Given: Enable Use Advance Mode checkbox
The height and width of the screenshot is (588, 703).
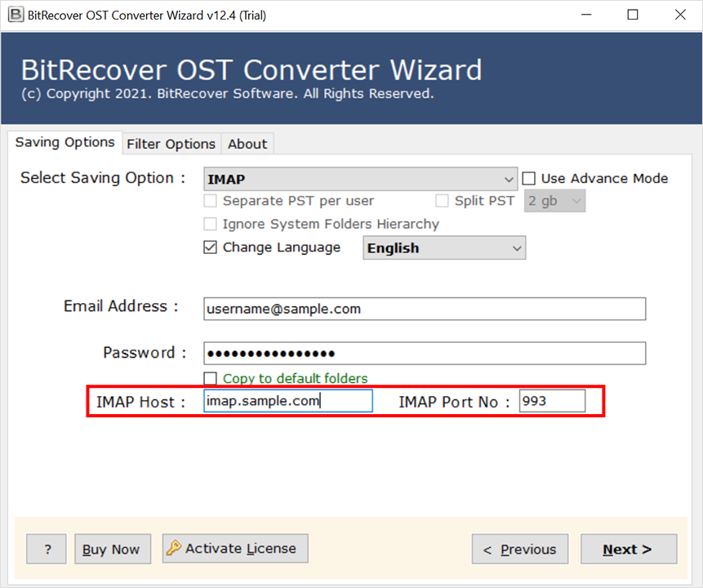Looking at the screenshot, I should 529,179.
